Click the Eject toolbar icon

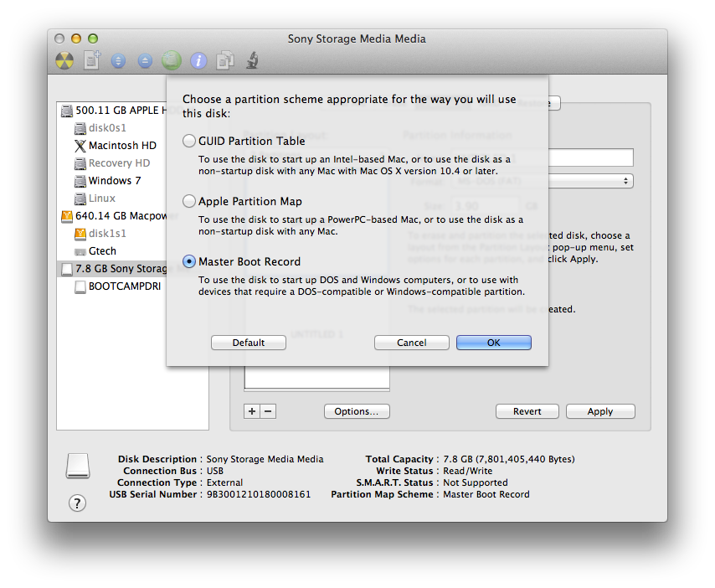click(145, 60)
